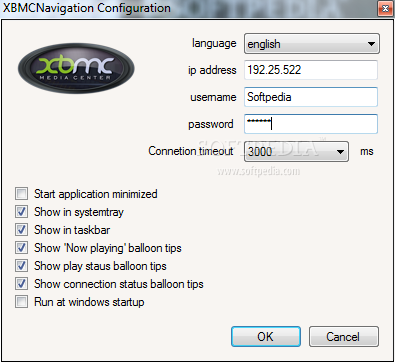Confirm settings with the OK button
This screenshot has height=363, width=395.
click(x=266, y=337)
